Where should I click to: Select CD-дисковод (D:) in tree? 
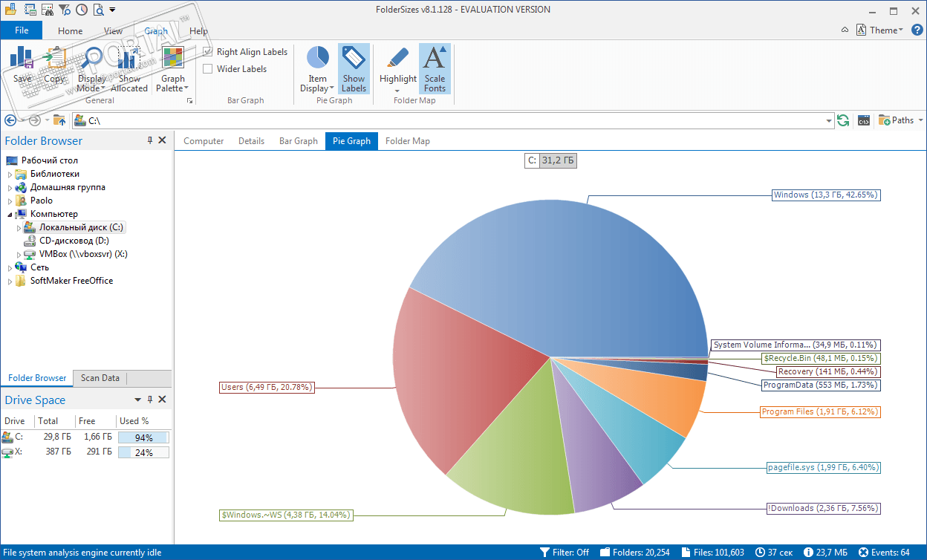74,241
